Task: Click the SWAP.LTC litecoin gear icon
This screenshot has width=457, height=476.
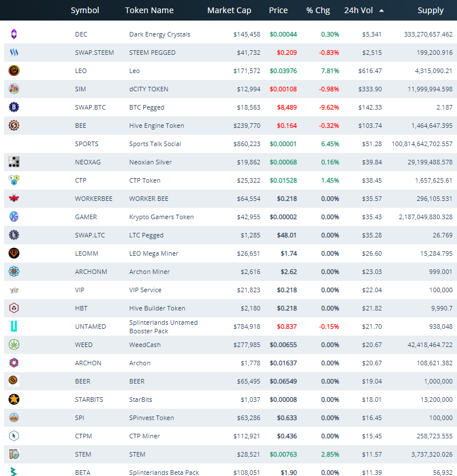Action: point(14,235)
